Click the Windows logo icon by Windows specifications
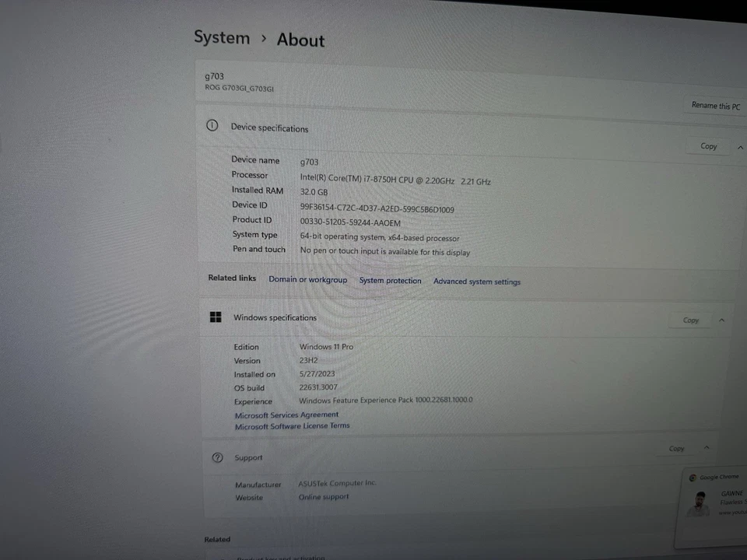Viewport: 747px width, 560px height. tap(216, 317)
